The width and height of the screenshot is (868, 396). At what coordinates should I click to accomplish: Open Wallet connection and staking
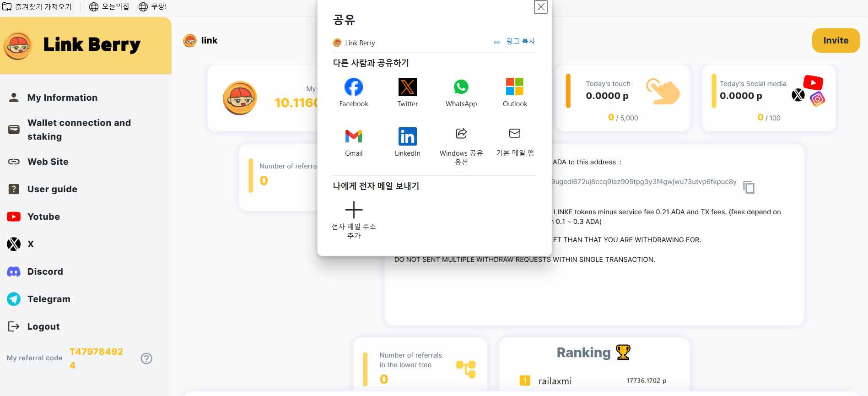click(79, 130)
